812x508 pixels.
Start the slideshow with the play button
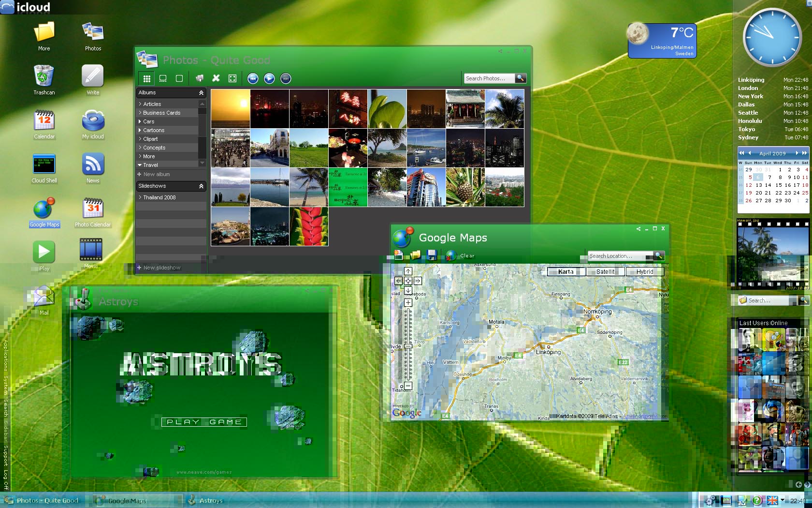(x=269, y=78)
